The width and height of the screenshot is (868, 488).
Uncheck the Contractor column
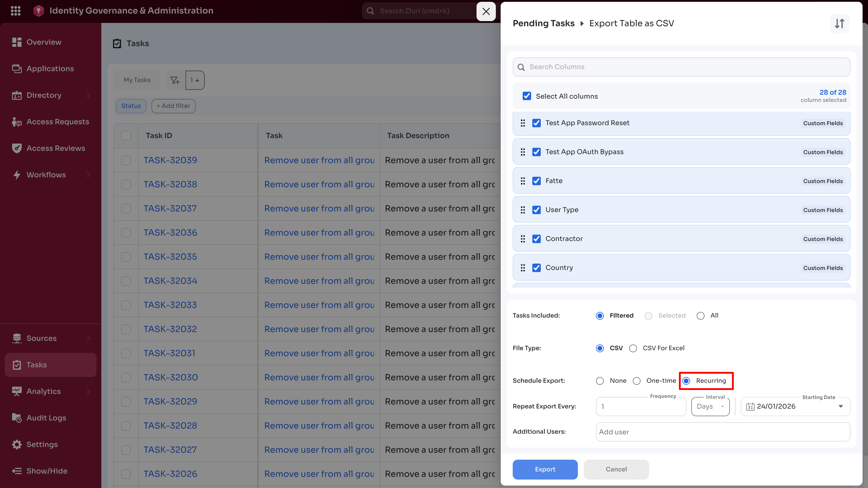(x=537, y=239)
